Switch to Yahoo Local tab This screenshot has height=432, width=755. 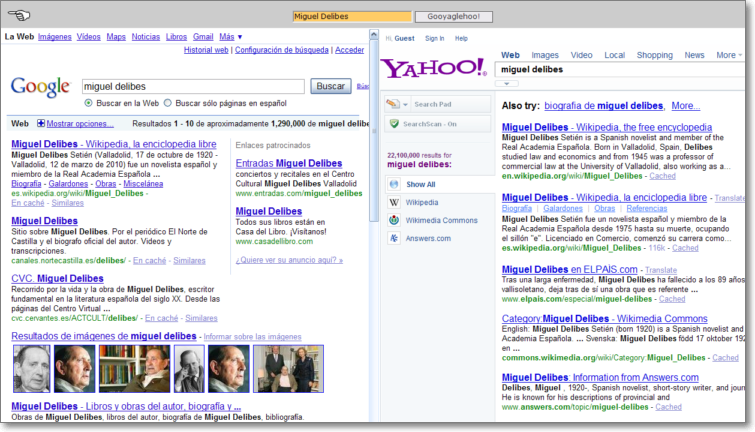pos(615,55)
